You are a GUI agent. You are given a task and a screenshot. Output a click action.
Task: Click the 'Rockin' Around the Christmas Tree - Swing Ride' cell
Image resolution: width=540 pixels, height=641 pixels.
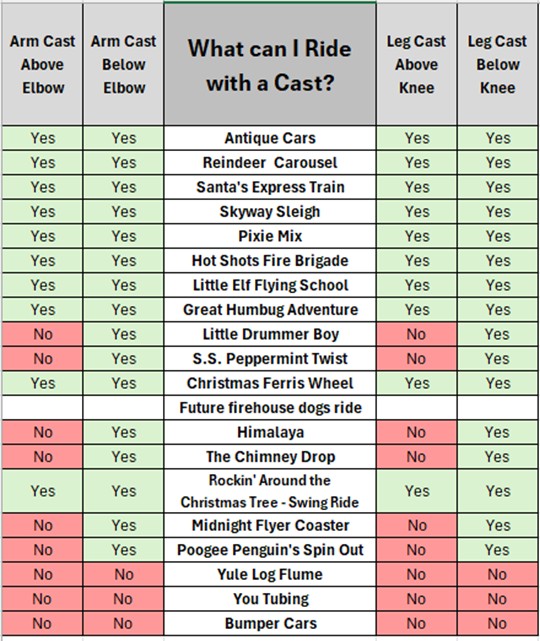pyautogui.click(x=270, y=491)
